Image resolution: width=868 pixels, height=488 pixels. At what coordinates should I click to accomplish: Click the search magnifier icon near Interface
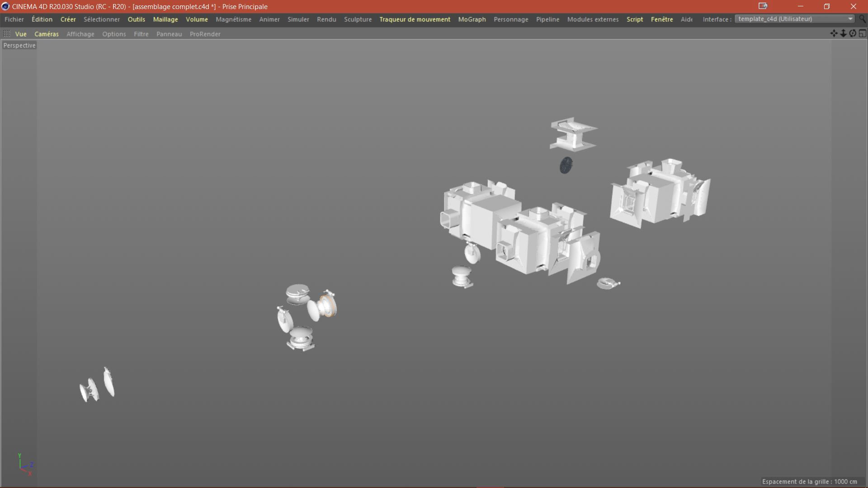(x=863, y=19)
